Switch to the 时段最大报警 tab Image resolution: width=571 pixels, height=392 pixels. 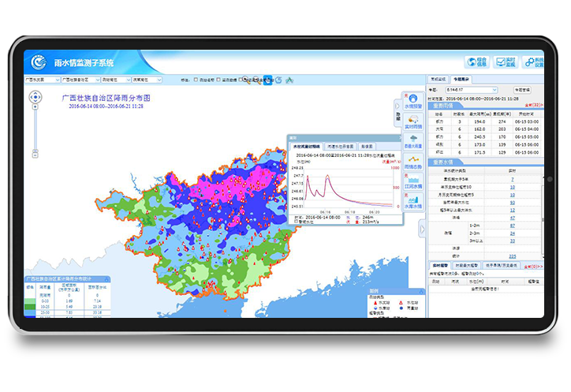pyautogui.click(x=467, y=266)
